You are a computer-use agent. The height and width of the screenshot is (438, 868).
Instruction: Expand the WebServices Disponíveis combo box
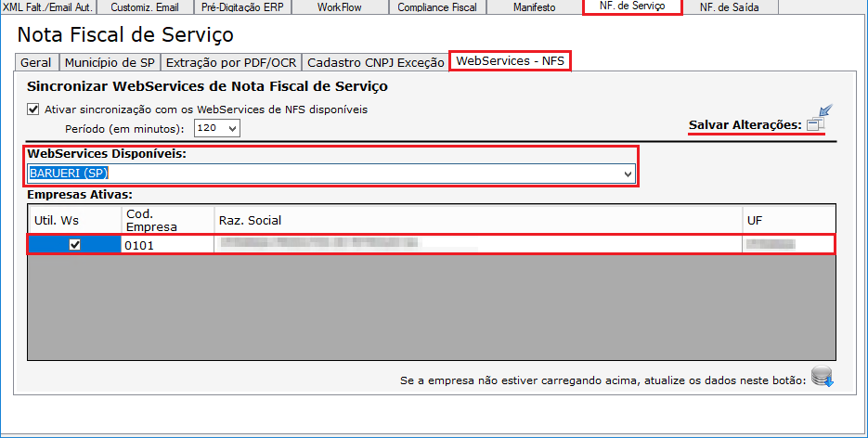pos(628,174)
